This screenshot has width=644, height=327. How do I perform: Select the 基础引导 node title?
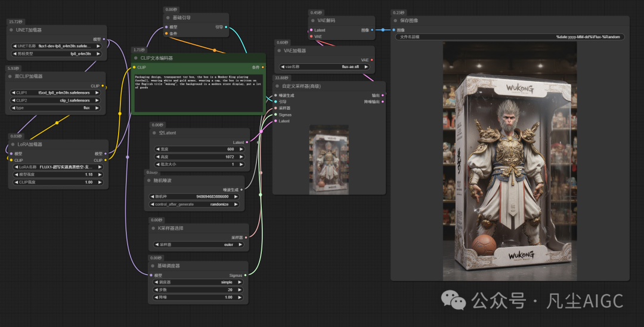181,18
